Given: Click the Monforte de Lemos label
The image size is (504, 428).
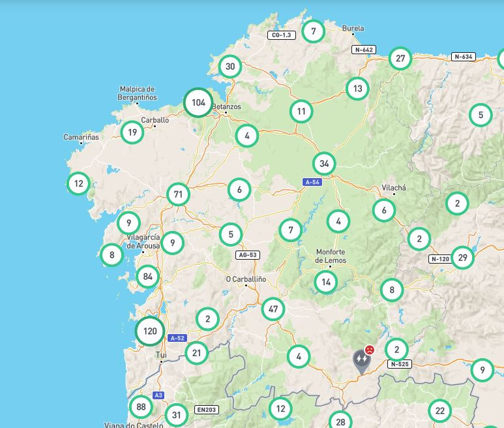Looking at the screenshot, I should 331,256.
